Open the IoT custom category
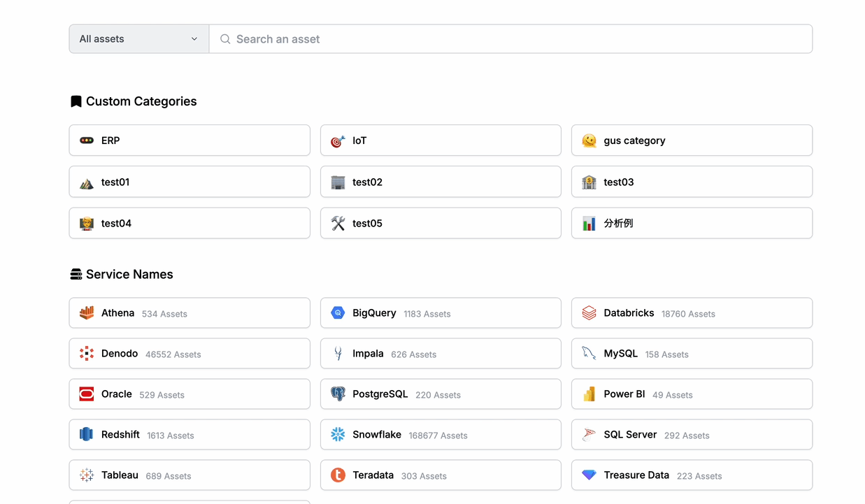 [441, 141]
